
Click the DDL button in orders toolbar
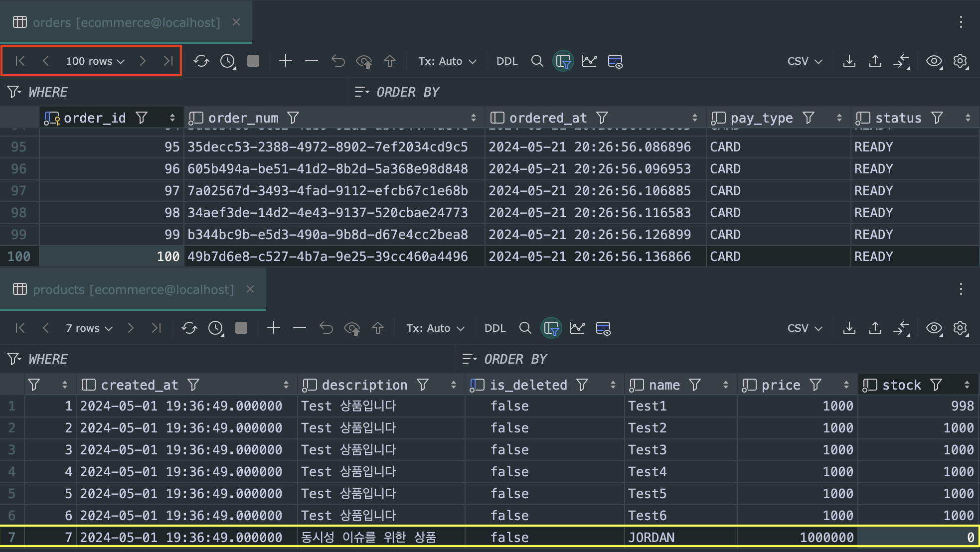pos(507,61)
